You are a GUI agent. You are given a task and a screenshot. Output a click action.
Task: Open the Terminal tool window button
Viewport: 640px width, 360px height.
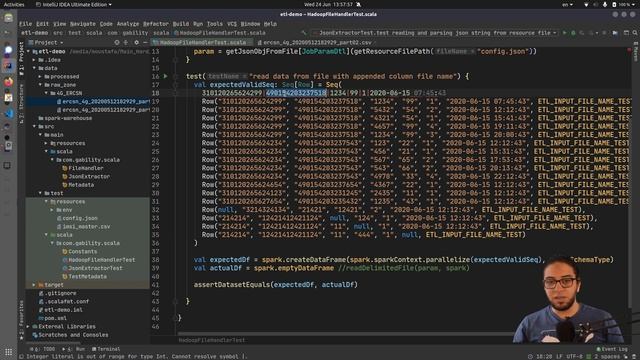(106, 349)
